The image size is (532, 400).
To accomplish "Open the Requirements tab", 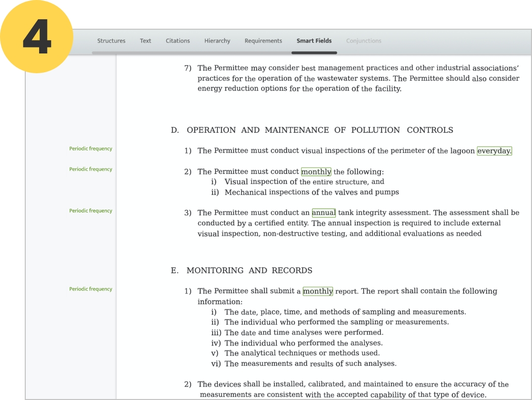I will 263,41.
